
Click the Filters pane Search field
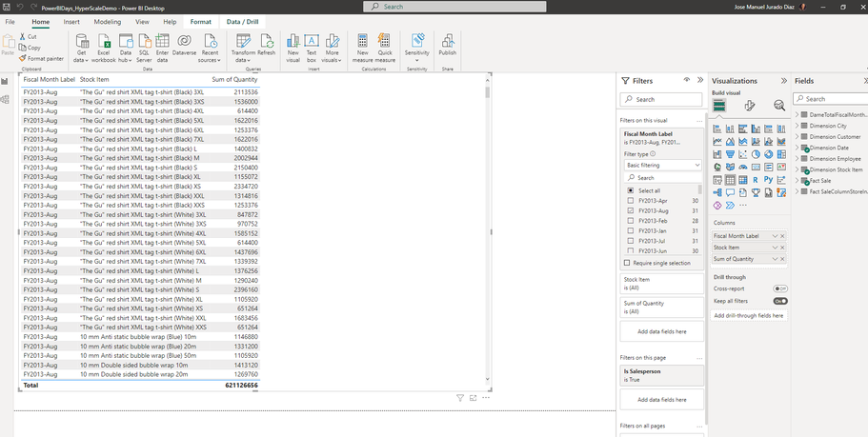tap(661, 100)
